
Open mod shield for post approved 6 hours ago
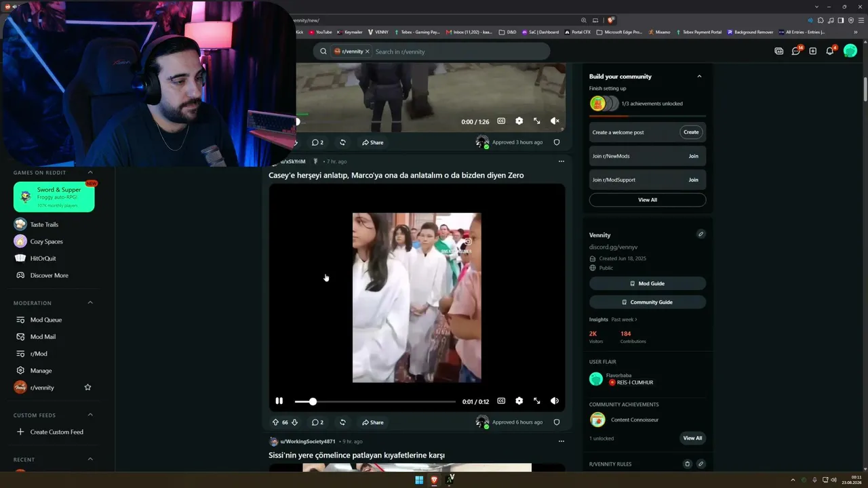click(x=557, y=422)
